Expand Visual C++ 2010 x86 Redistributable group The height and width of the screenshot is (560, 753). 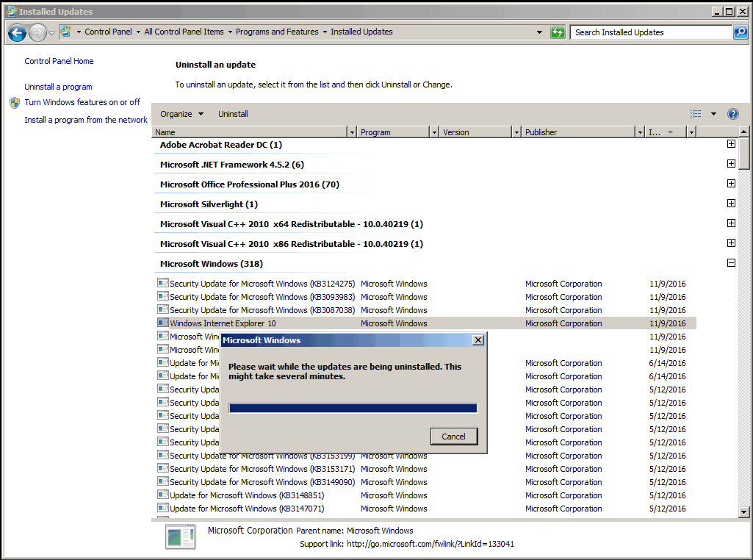pyautogui.click(x=731, y=243)
